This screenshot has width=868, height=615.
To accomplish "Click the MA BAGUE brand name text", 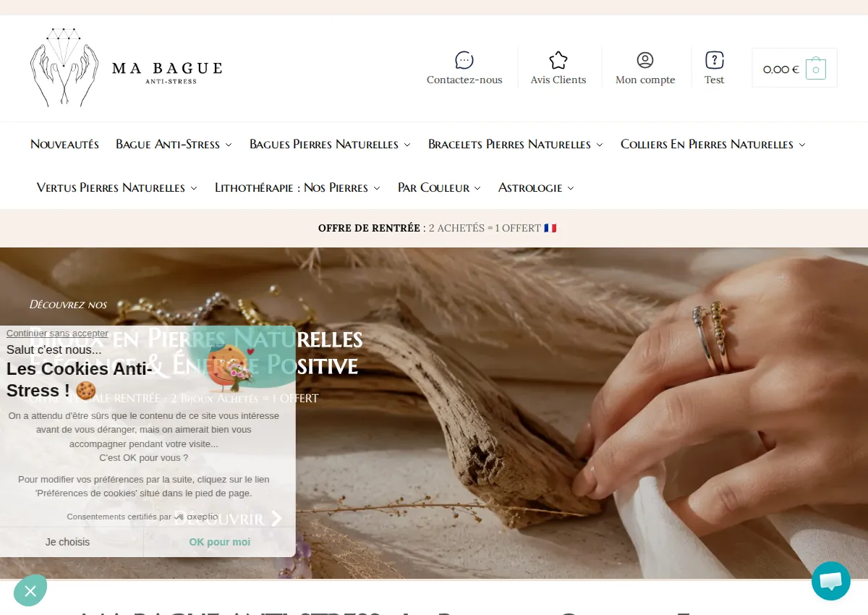I will pyautogui.click(x=167, y=68).
